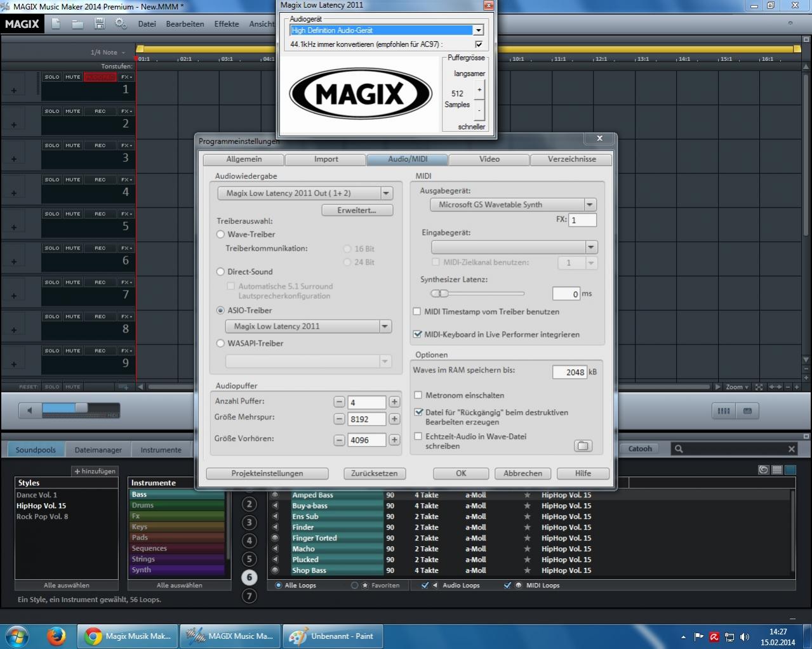Viewport: 812px width, 649px height.
Task: Decrease Größe Vorhören with the minus button
Action: coord(339,440)
